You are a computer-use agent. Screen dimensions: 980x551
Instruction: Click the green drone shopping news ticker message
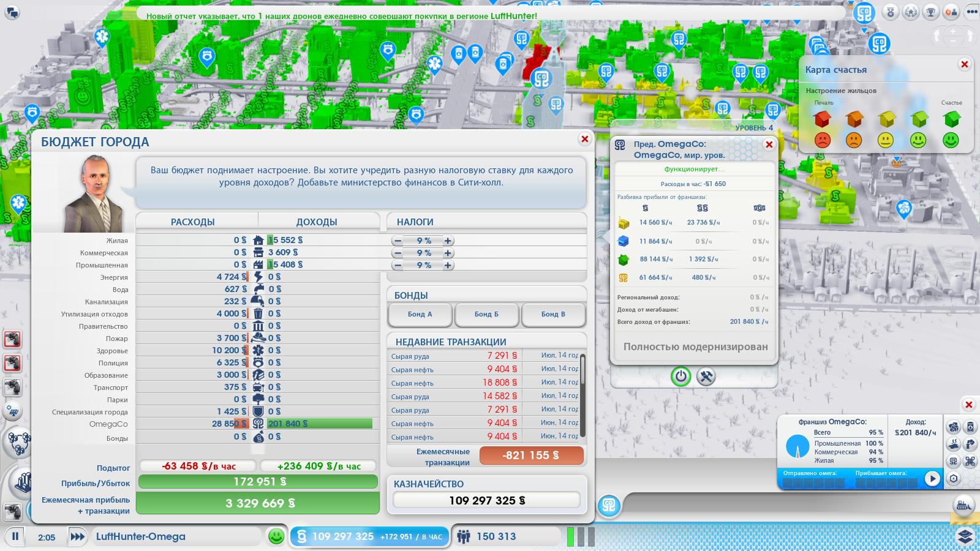point(342,15)
